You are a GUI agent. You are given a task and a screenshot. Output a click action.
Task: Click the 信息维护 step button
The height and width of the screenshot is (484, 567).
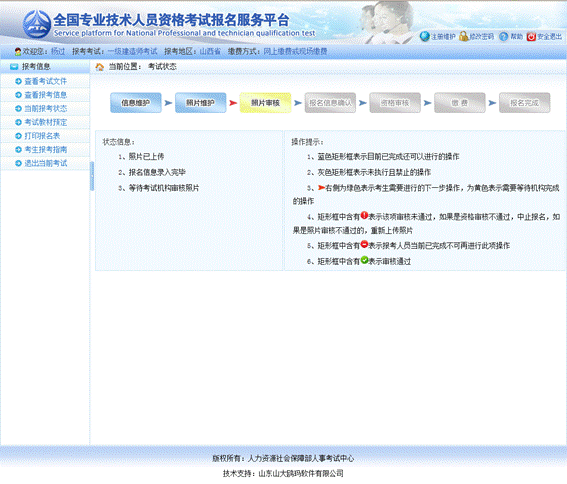(136, 103)
